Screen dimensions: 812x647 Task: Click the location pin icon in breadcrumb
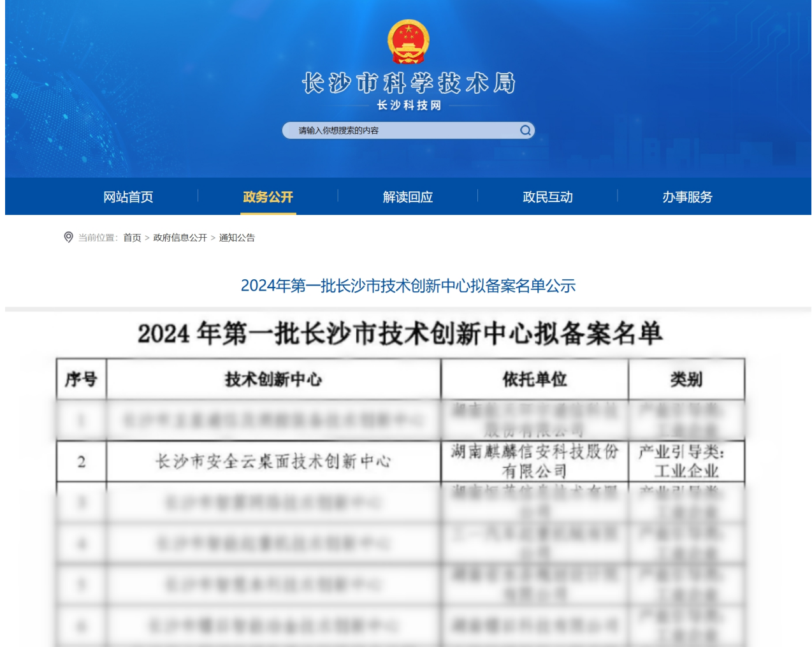point(69,237)
